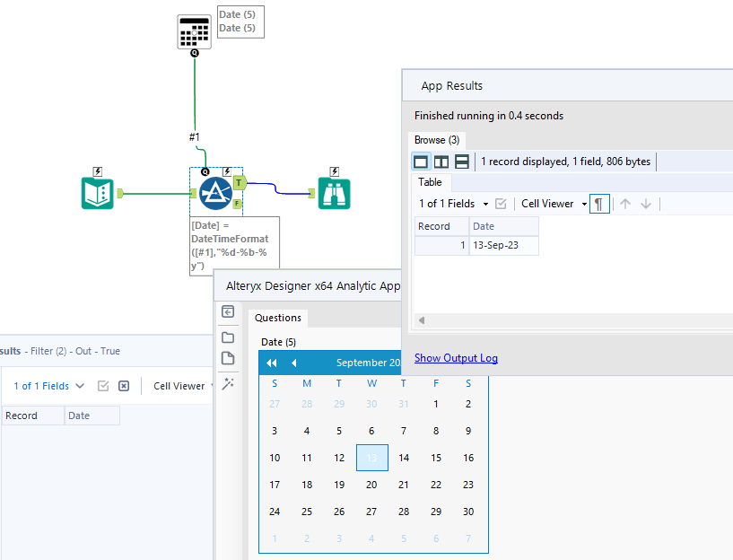
Task: Click the Record column header in App Results
Action: [441, 226]
